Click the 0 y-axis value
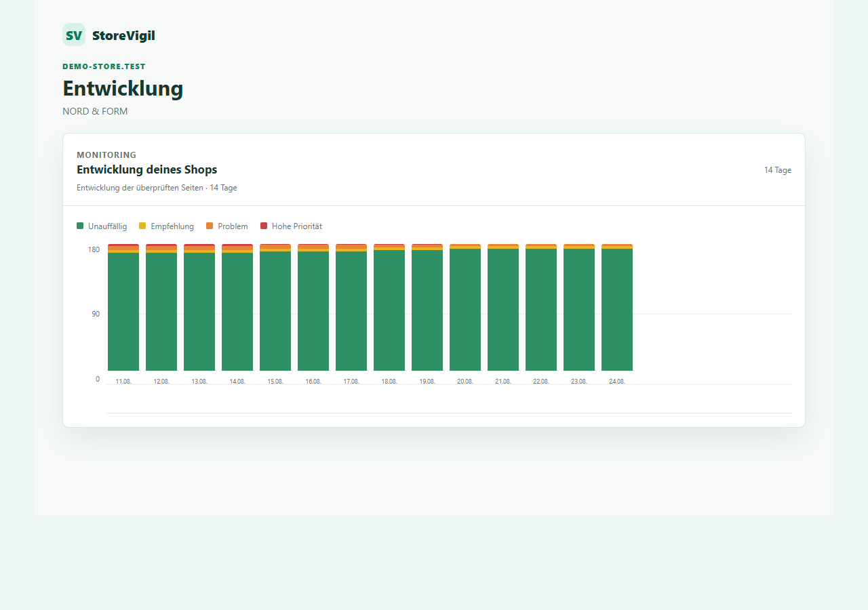This screenshot has height=610, width=868. [98, 379]
